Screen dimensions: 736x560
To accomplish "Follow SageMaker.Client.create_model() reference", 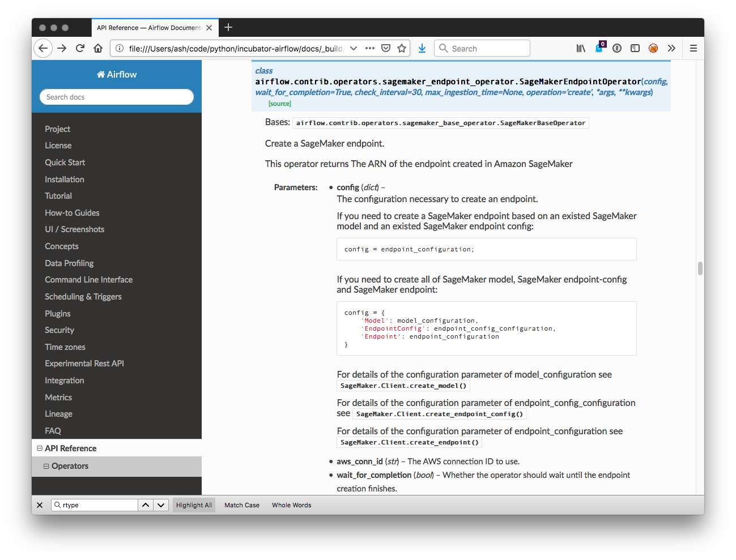I will click(x=403, y=386).
